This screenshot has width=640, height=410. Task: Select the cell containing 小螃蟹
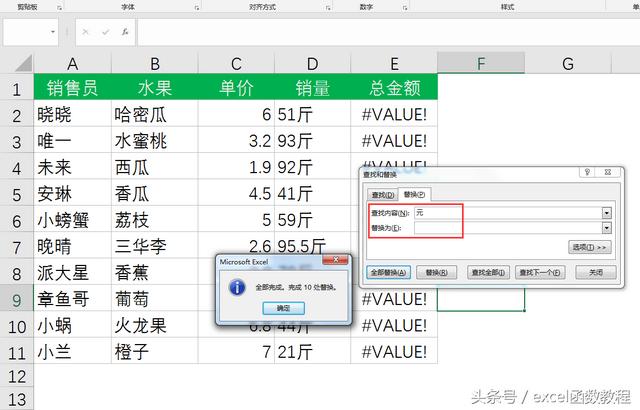[73, 220]
